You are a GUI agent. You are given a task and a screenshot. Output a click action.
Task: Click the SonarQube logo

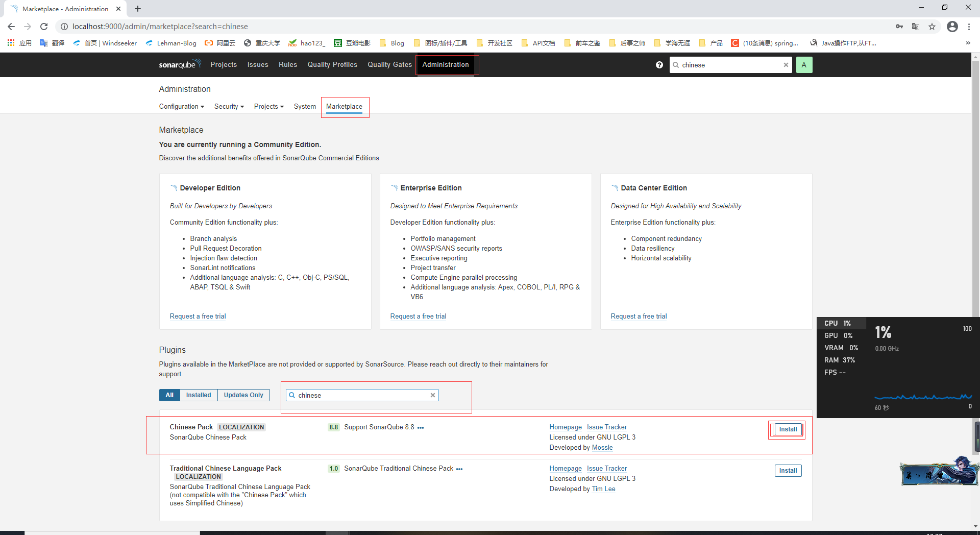click(180, 64)
